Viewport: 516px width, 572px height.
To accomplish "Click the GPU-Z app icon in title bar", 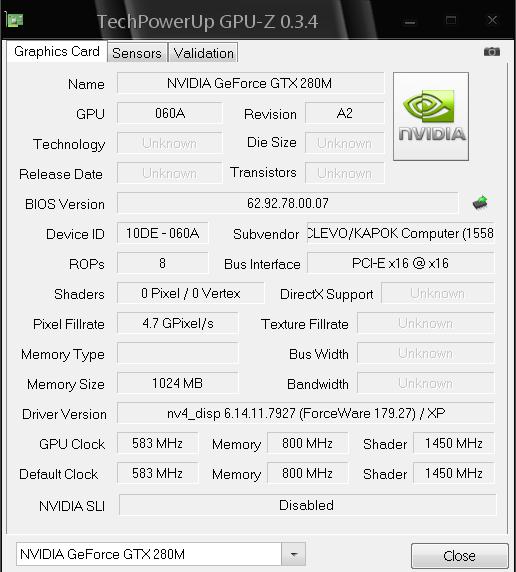I will coord(15,20).
